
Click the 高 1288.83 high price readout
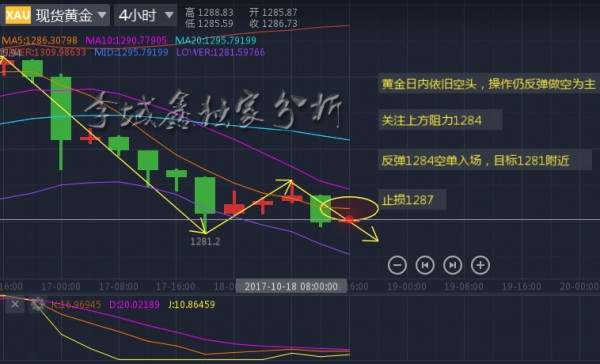(209, 12)
